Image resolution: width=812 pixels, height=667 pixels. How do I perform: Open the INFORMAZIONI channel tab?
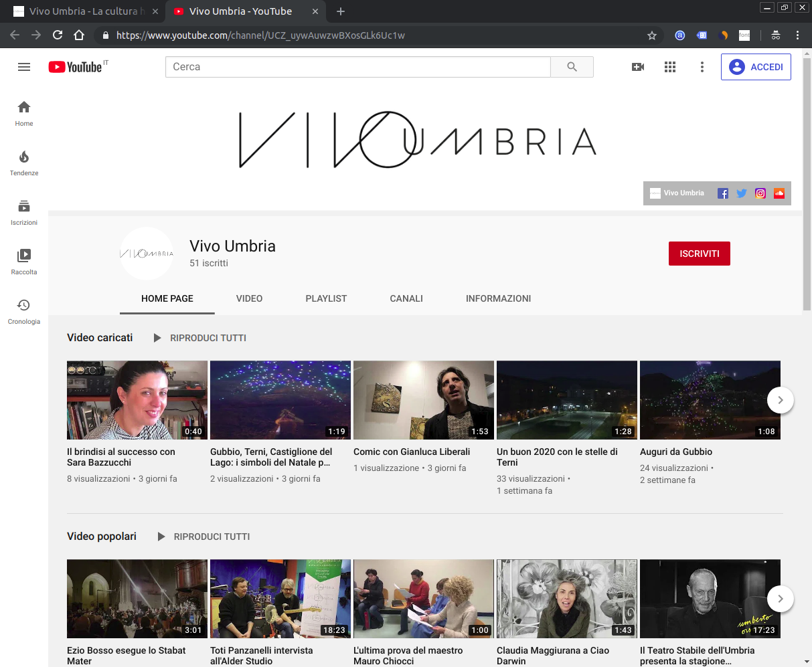499,298
